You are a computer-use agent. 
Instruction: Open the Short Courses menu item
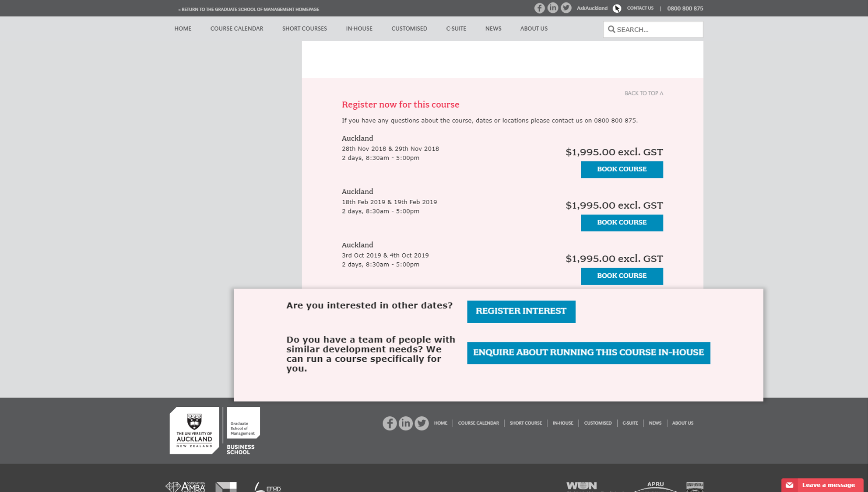pos(304,28)
